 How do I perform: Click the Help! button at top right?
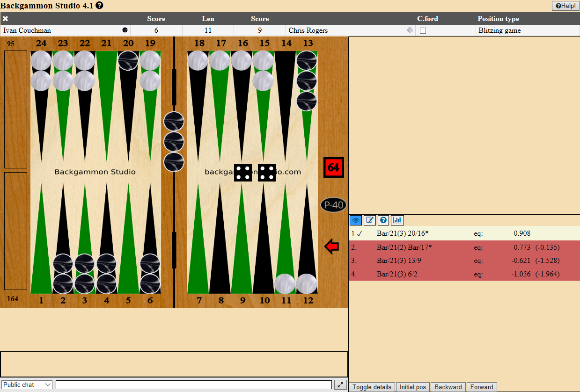(x=565, y=6)
